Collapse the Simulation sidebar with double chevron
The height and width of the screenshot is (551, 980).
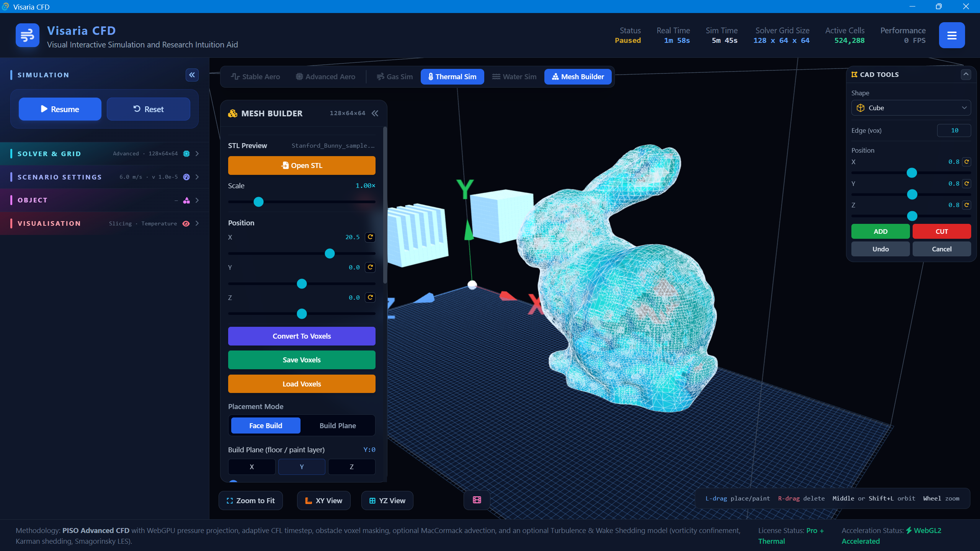[192, 75]
